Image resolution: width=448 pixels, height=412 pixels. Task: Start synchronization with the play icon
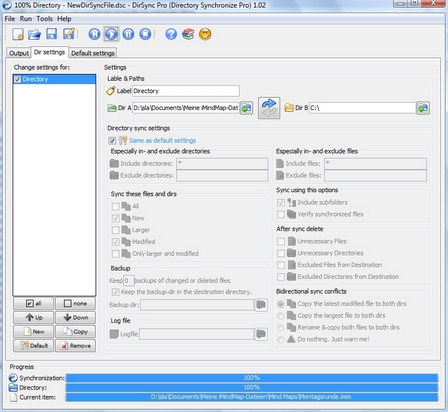click(x=111, y=34)
